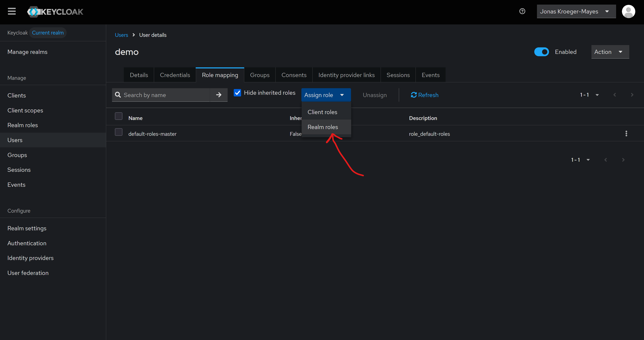The image size is (644, 340).
Task: Go back via Users breadcrumb link
Action: pos(121,35)
